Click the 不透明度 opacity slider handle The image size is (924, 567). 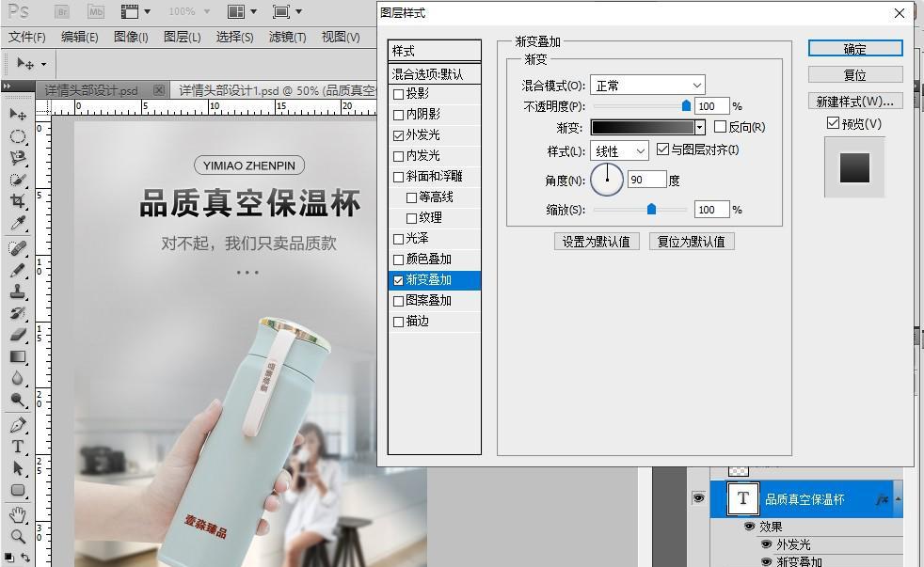(686, 105)
